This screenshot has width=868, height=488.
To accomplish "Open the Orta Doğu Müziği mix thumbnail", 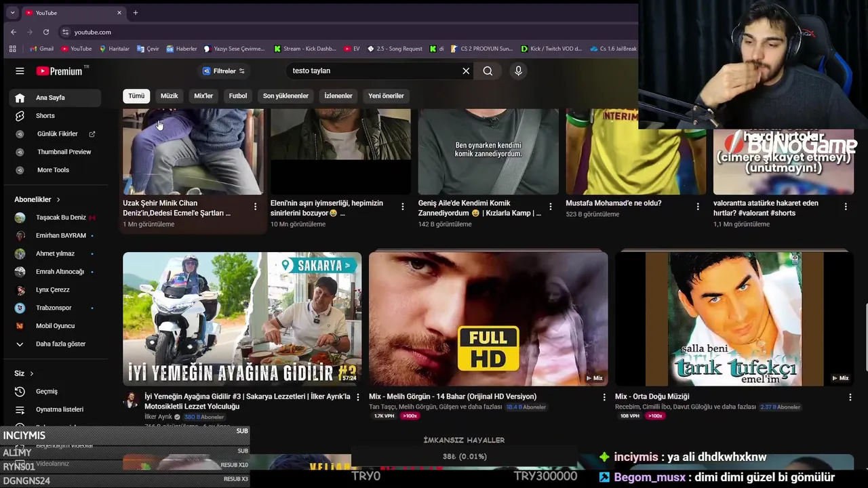I will (x=734, y=319).
